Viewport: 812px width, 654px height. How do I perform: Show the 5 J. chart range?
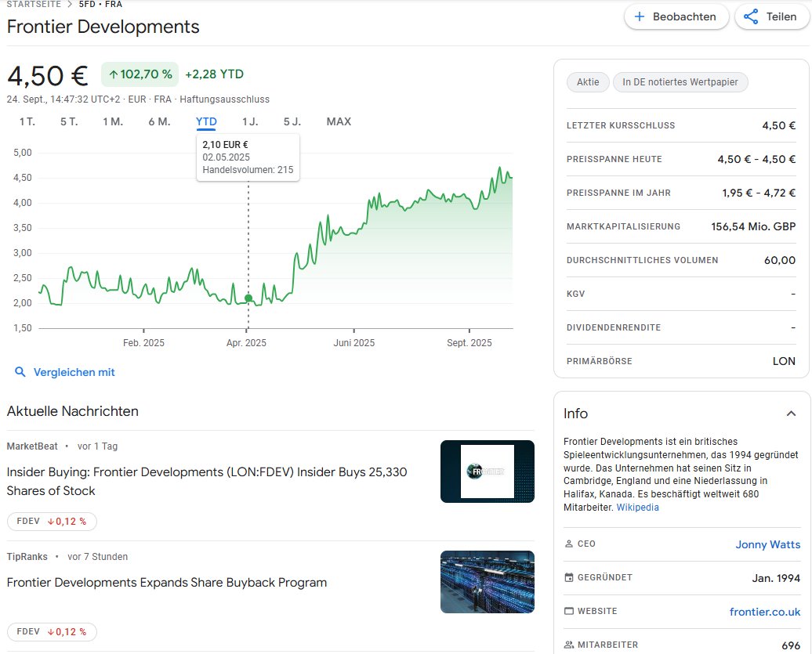pos(292,121)
